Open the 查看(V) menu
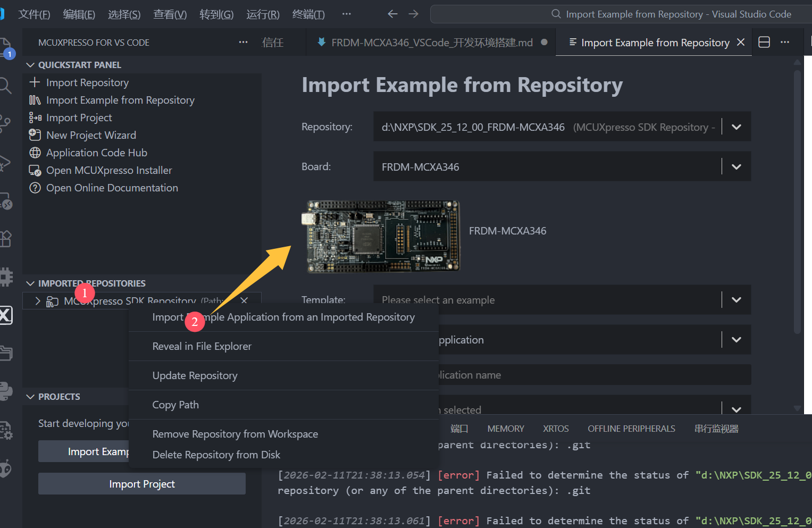Image resolution: width=812 pixels, height=528 pixels. point(170,14)
